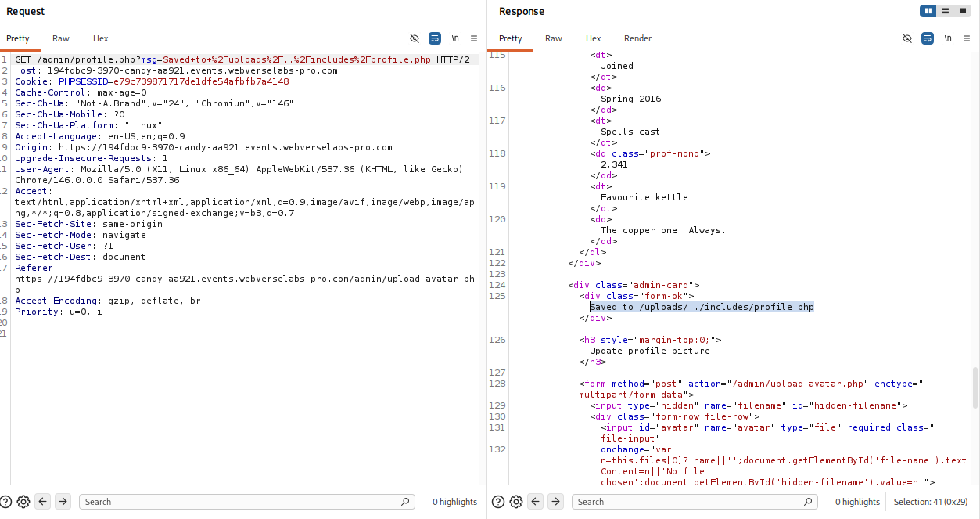Screen dimensions: 980x519
Task: Click 'Spring 2016' text in response
Action: [630, 99]
